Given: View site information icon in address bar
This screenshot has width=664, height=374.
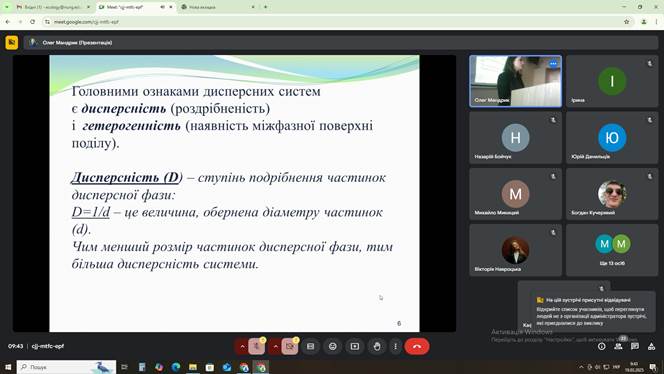Looking at the screenshot, I should [47, 22].
